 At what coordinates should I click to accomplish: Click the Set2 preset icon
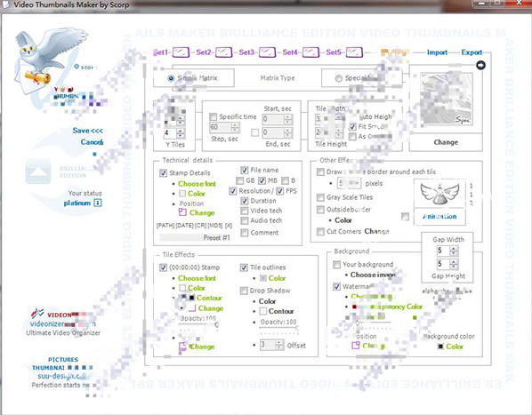click(x=224, y=52)
